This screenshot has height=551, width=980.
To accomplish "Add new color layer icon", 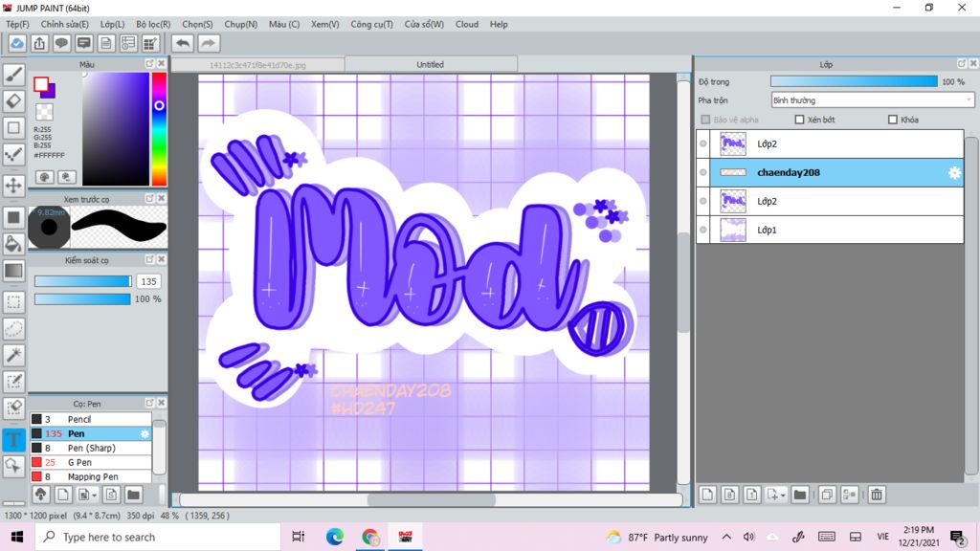I will [x=707, y=495].
